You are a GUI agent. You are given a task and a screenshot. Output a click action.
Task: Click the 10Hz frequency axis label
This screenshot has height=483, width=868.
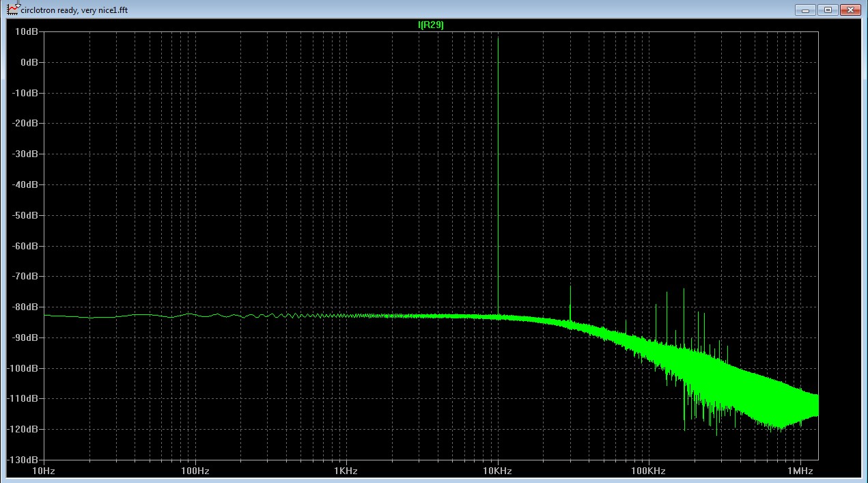tap(44, 471)
